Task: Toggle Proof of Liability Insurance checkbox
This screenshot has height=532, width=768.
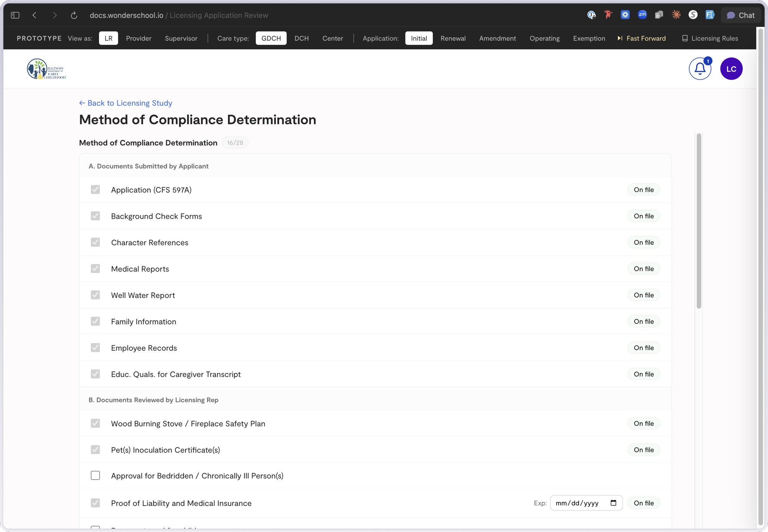Action: pyautogui.click(x=95, y=503)
